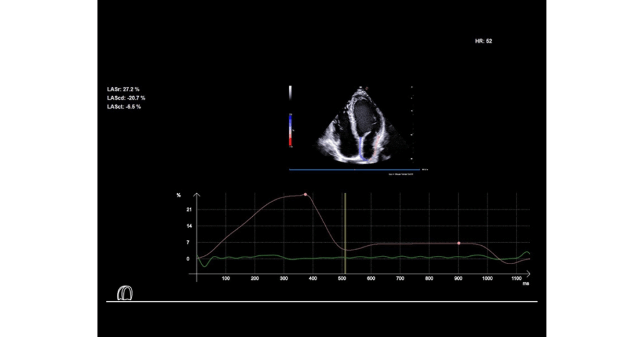Click the blue-red strain color scale bar
Image resolution: width=644 pixels, height=337 pixels.
click(x=290, y=131)
